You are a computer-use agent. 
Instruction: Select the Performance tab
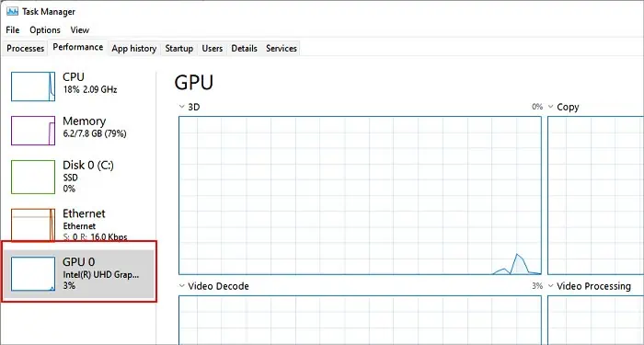(x=78, y=47)
